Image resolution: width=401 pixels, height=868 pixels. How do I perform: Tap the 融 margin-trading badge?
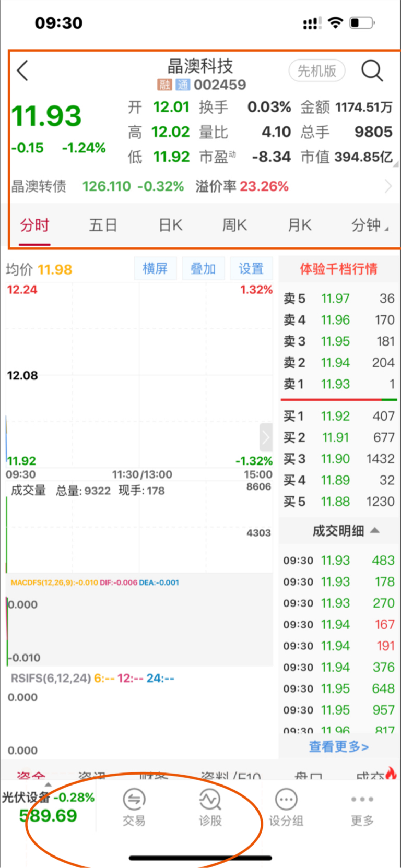point(164,85)
